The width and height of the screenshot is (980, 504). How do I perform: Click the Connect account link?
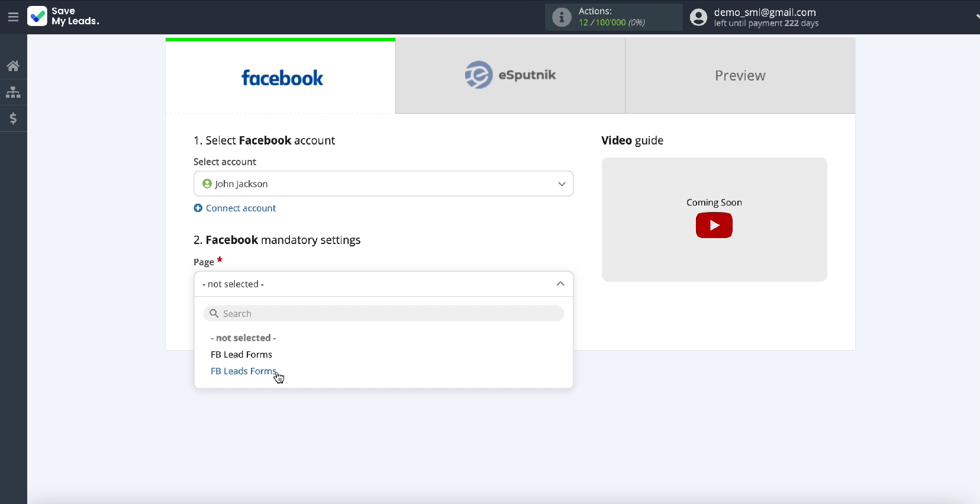[x=241, y=208]
